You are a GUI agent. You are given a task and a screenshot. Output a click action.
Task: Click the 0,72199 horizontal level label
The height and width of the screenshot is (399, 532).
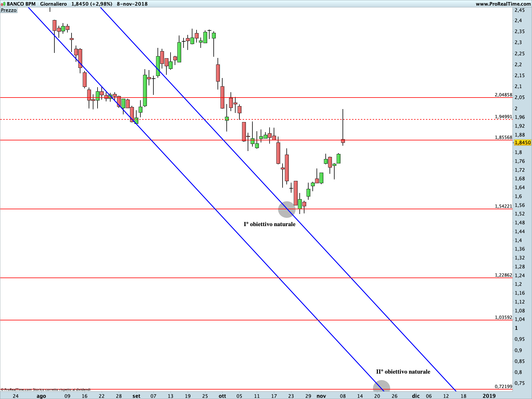[x=503, y=387]
